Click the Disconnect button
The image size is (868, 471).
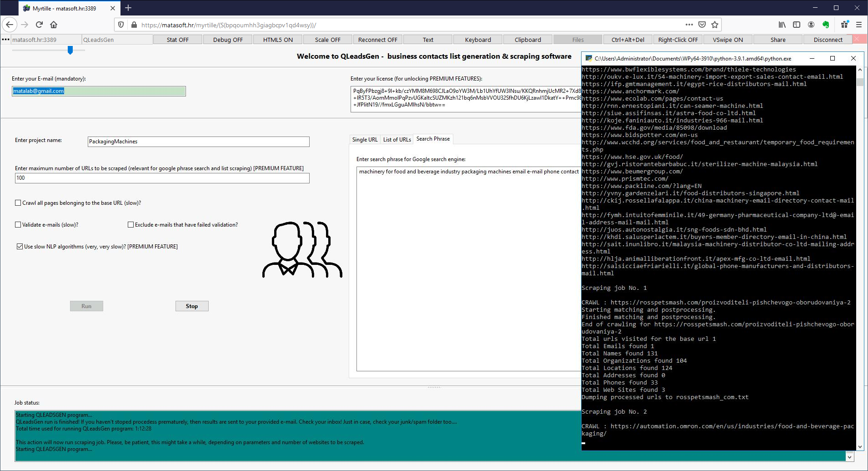[x=828, y=40]
